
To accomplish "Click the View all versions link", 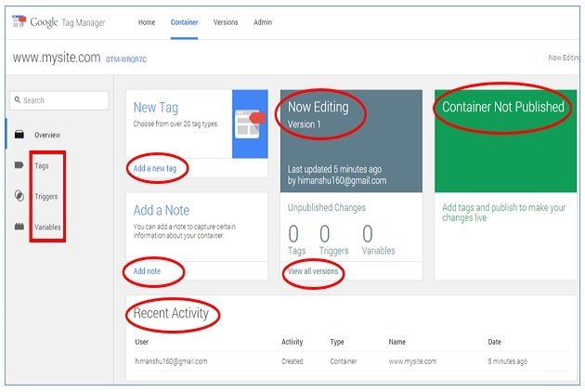I will point(313,271).
